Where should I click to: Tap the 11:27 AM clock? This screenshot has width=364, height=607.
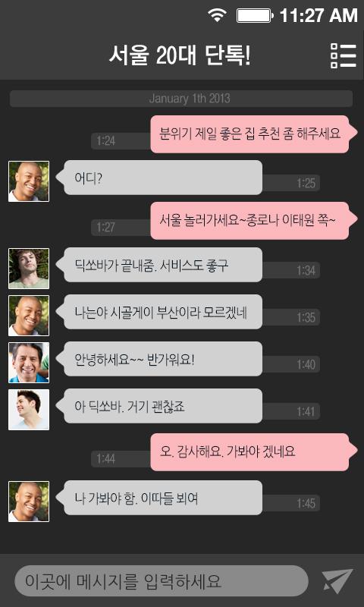tap(318, 15)
